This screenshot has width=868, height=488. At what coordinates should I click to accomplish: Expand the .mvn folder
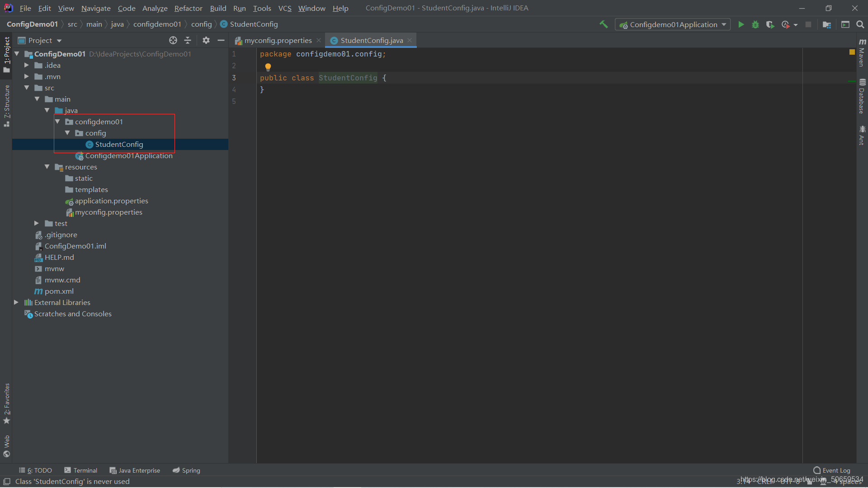point(27,76)
